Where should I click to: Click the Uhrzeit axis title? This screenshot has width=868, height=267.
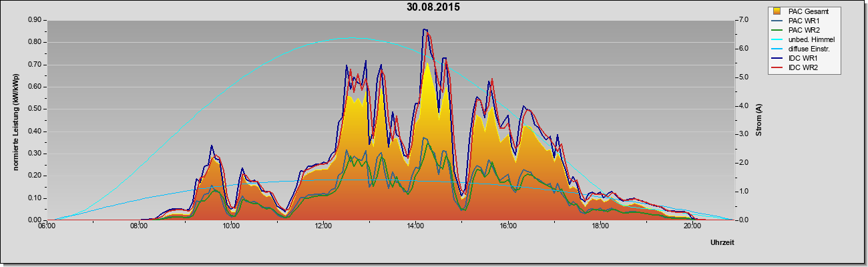(x=722, y=243)
